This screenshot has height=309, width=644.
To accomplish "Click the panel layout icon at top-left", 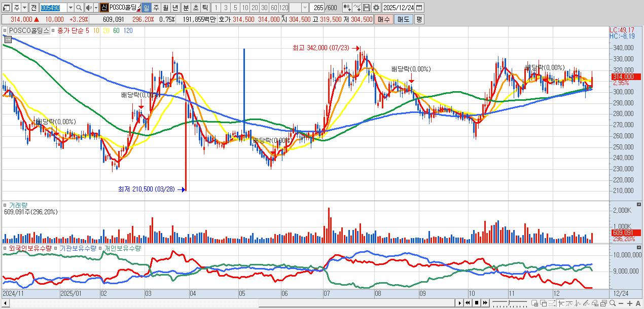I will coord(6,8).
